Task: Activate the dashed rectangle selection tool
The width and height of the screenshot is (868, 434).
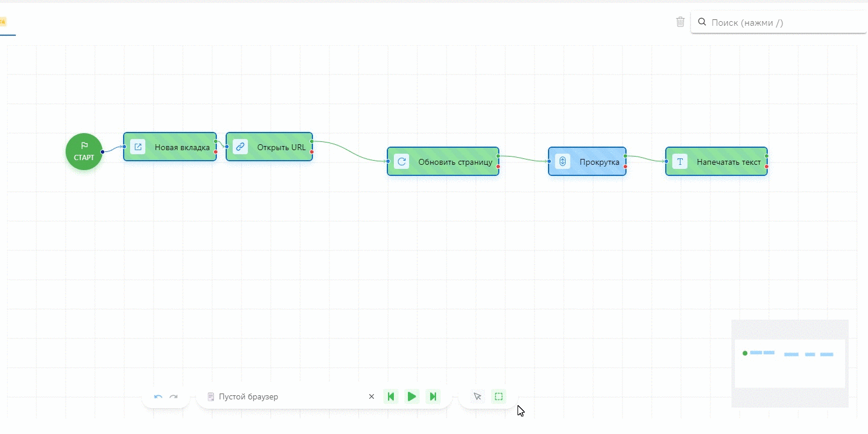Action: pyautogui.click(x=499, y=397)
